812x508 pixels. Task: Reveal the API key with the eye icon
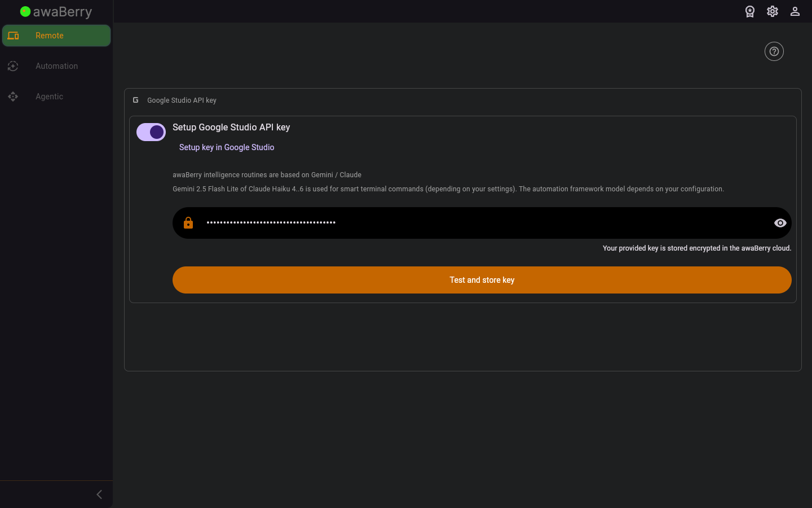point(780,223)
